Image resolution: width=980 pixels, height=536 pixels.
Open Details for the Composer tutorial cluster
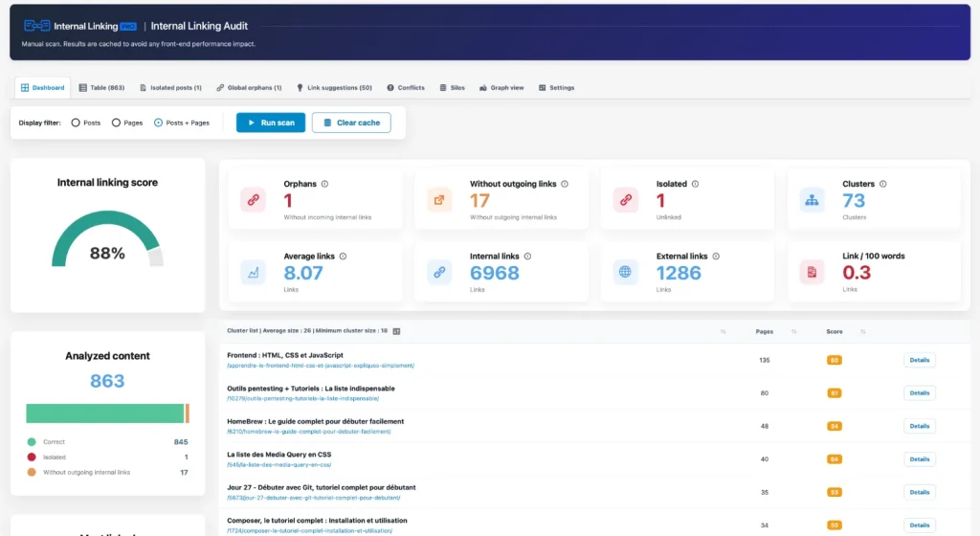click(920, 525)
